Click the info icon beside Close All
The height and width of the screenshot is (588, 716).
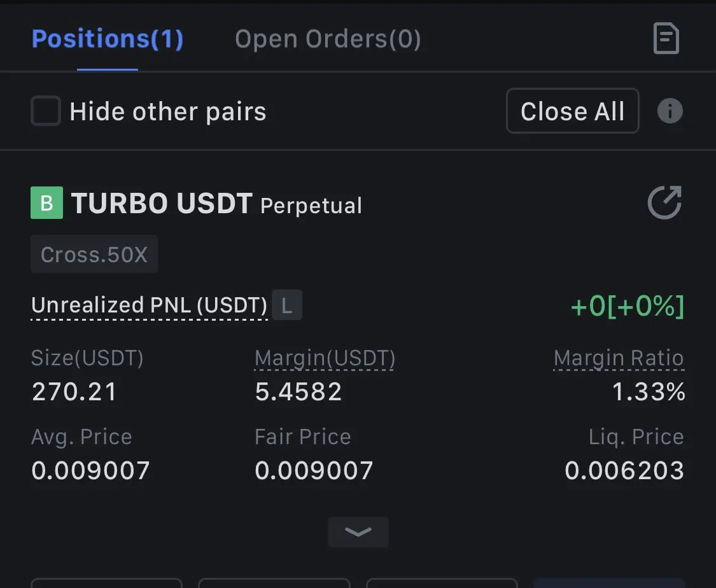tap(670, 111)
